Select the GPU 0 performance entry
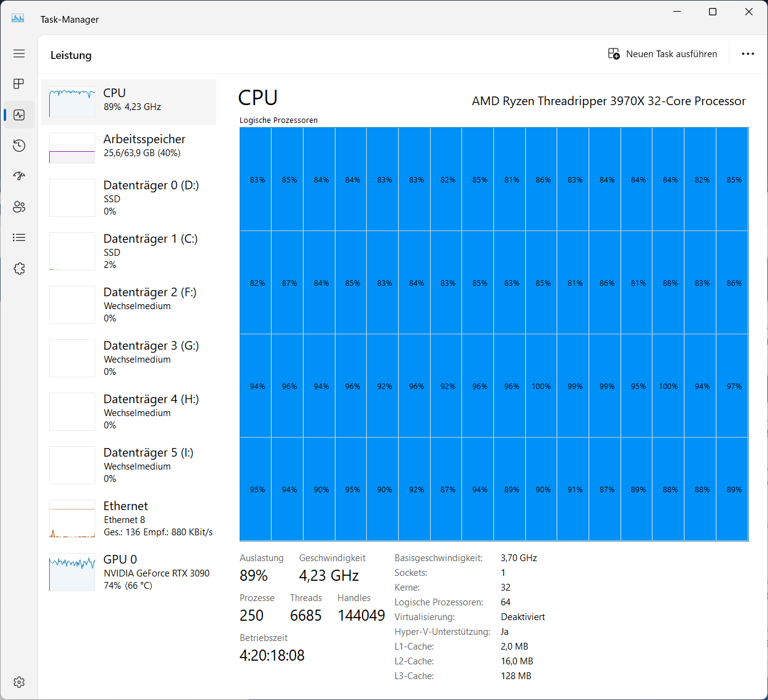768x700 pixels. (128, 572)
